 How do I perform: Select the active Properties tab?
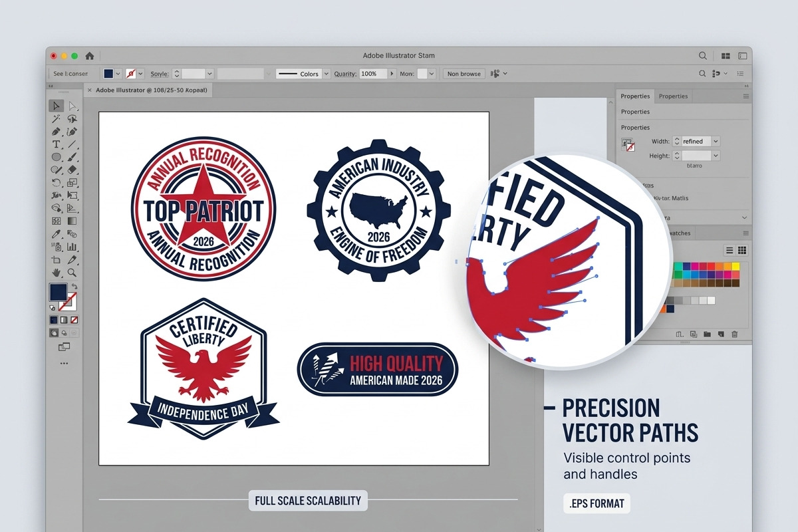635,96
